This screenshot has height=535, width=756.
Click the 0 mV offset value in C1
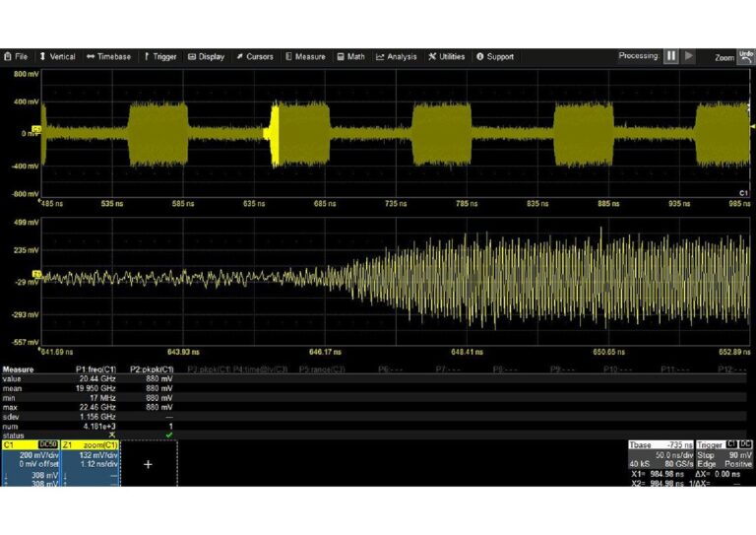coord(39,464)
